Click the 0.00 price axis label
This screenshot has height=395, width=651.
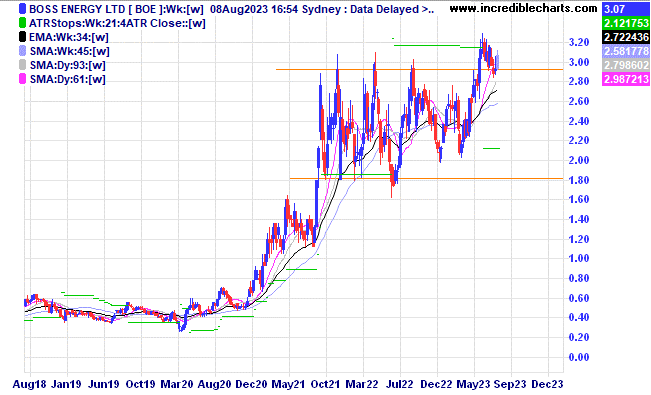click(579, 357)
